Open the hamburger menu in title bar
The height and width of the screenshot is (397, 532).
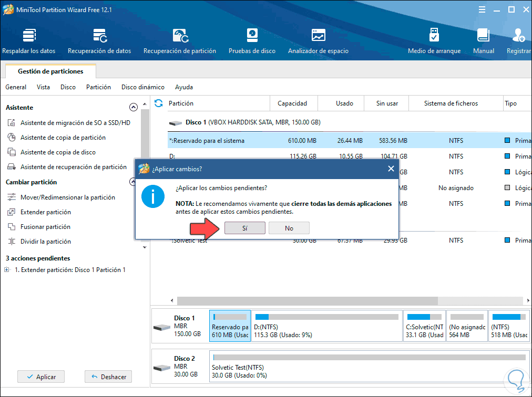(482, 9)
